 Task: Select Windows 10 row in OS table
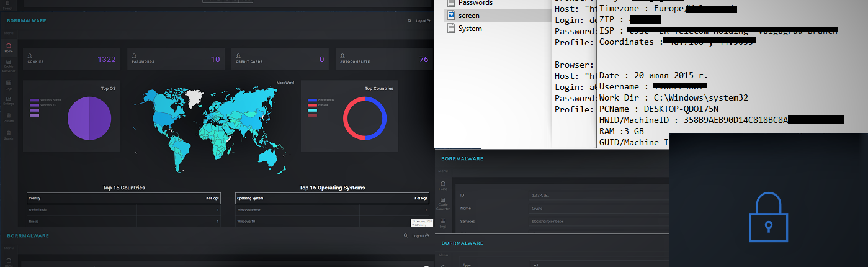332,221
